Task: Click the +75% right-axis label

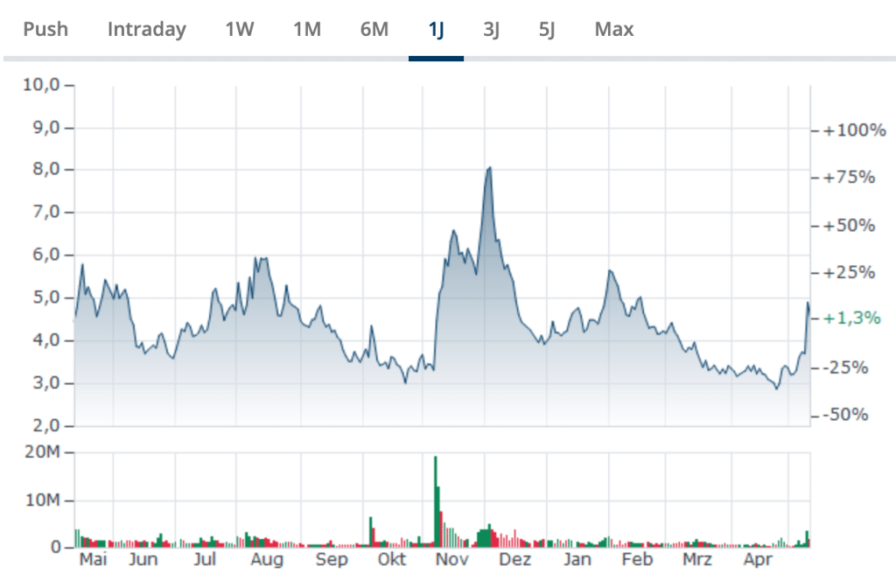Action: click(849, 177)
